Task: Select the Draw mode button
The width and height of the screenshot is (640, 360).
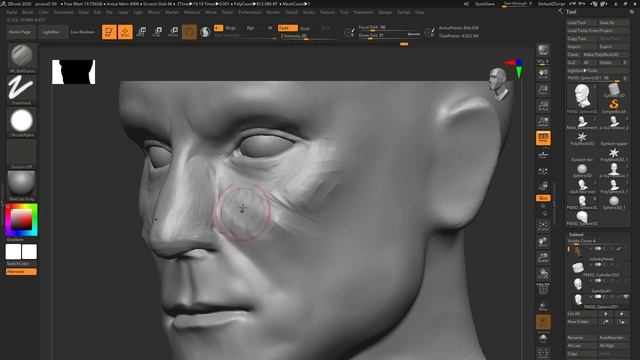Action: [125, 32]
